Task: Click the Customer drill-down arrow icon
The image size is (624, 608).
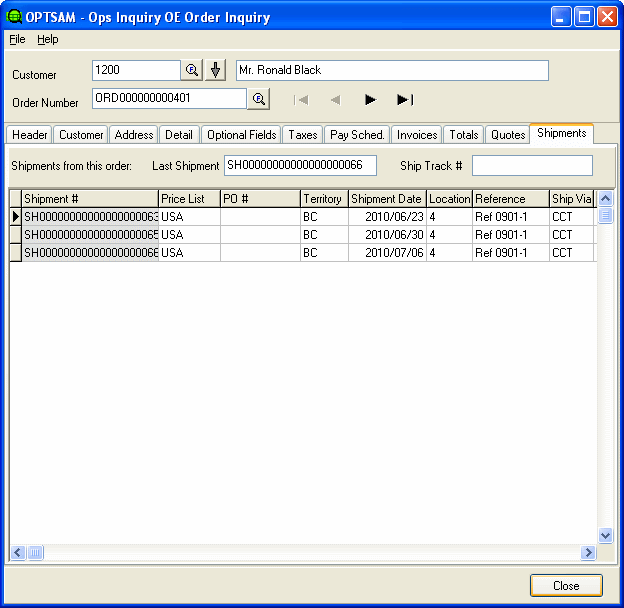Action: (x=216, y=70)
